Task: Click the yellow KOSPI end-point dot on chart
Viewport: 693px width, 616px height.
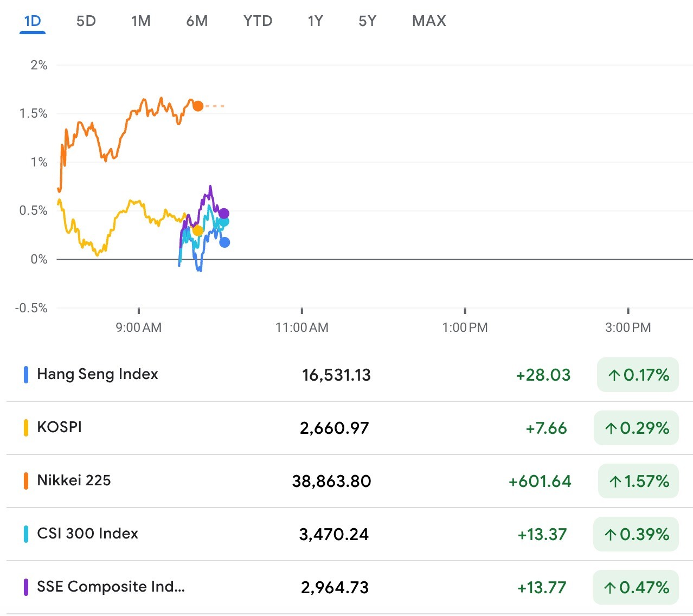Action: point(197,231)
